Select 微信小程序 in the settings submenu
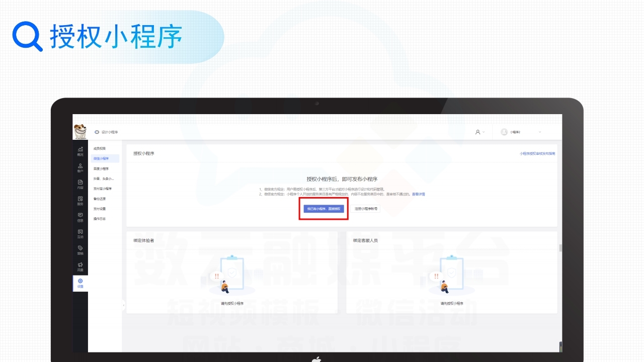The image size is (644, 362). (x=105, y=158)
